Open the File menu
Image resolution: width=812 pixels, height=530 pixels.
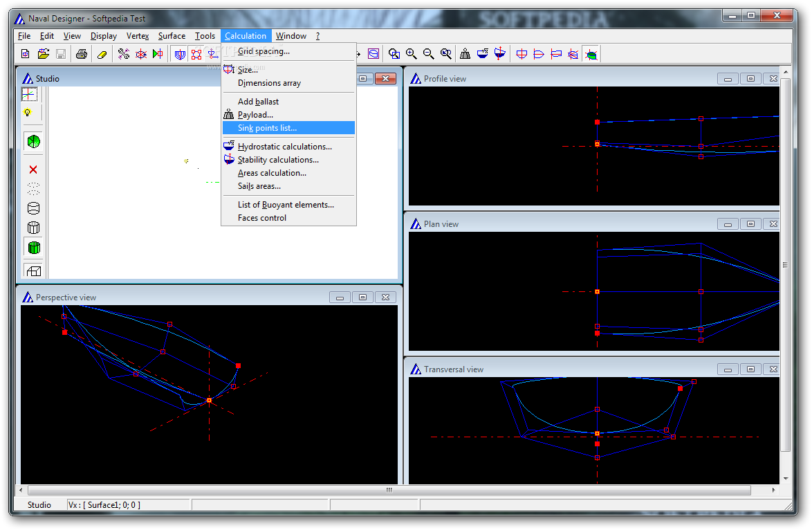(x=24, y=36)
